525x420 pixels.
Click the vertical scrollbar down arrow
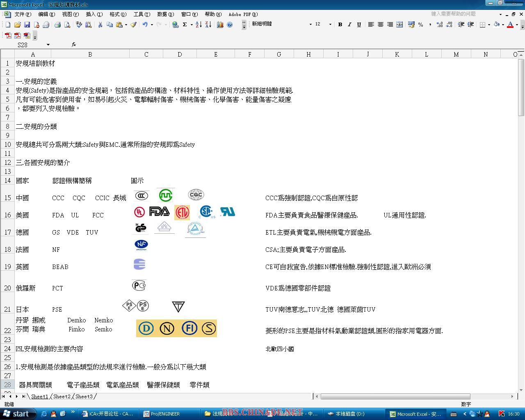tap(521, 390)
